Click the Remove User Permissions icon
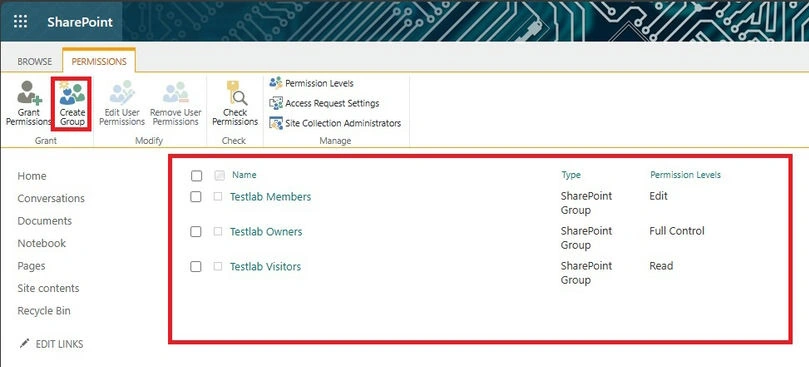 [176, 93]
